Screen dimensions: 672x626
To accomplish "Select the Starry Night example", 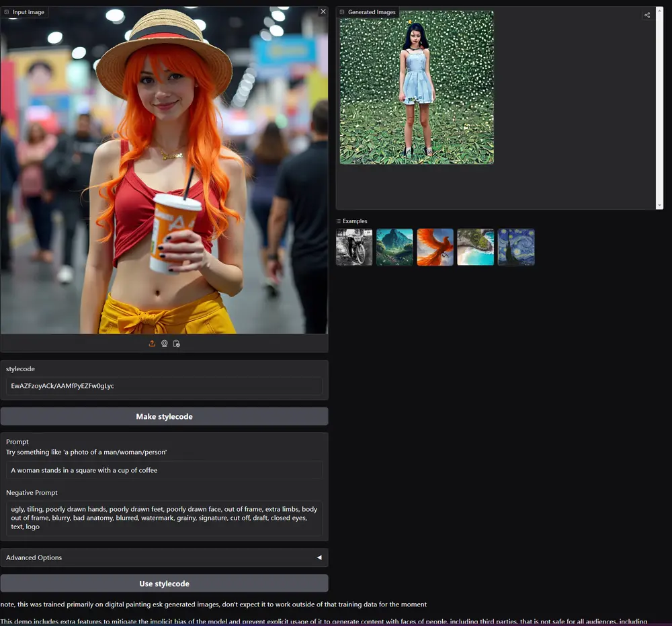I will 516,247.
